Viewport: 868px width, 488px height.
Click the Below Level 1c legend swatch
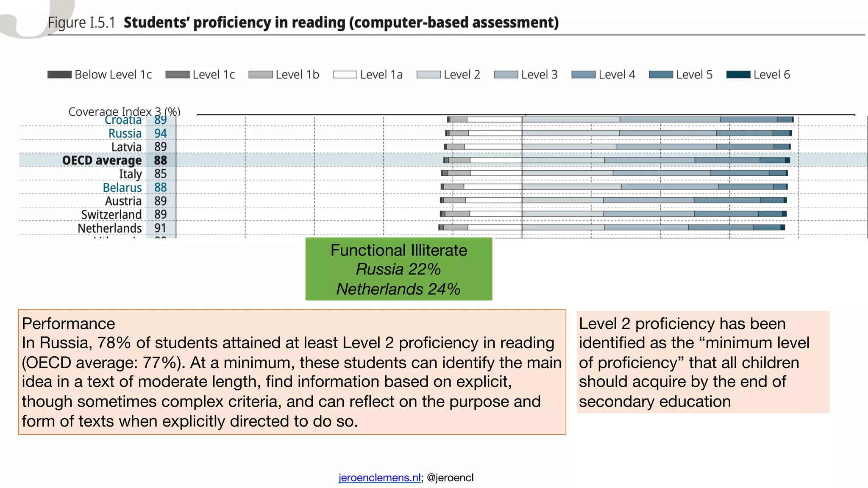(x=59, y=75)
